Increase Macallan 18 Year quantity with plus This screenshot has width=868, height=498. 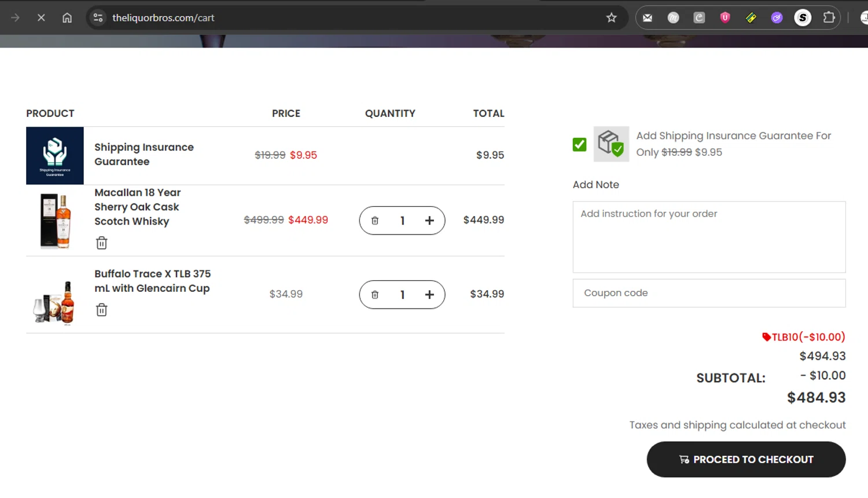tap(429, 221)
